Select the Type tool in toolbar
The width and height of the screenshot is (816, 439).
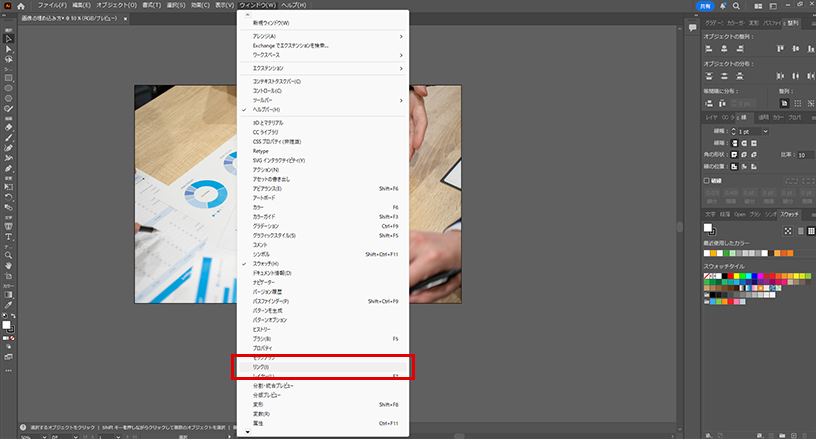click(8, 237)
